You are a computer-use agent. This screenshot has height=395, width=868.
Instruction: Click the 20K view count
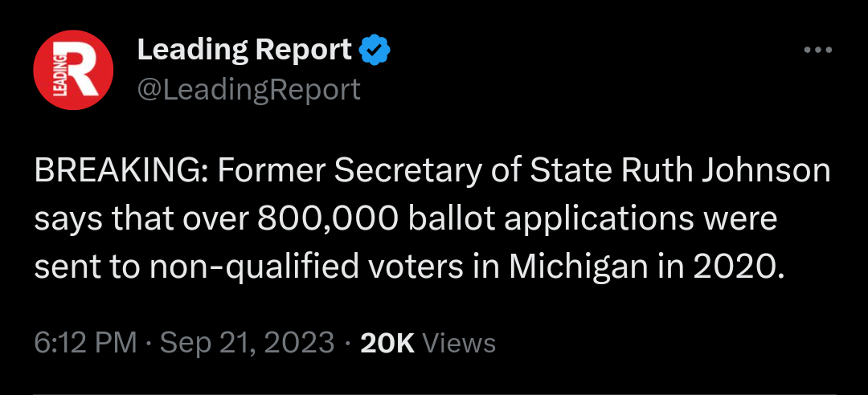387,344
